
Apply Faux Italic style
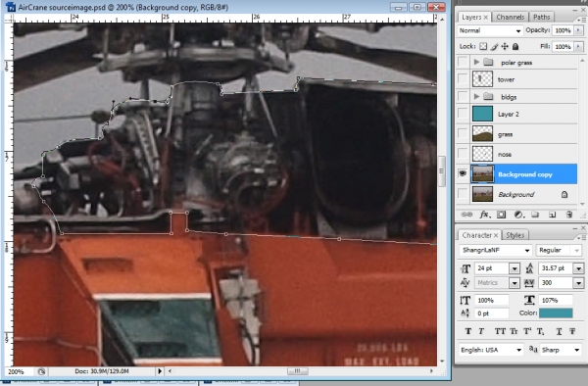(x=481, y=331)
